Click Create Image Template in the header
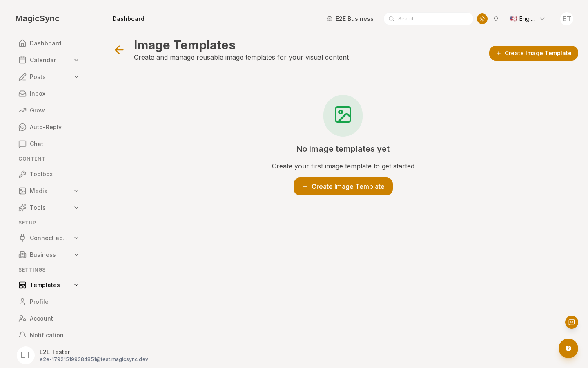 tap(534, 53)
